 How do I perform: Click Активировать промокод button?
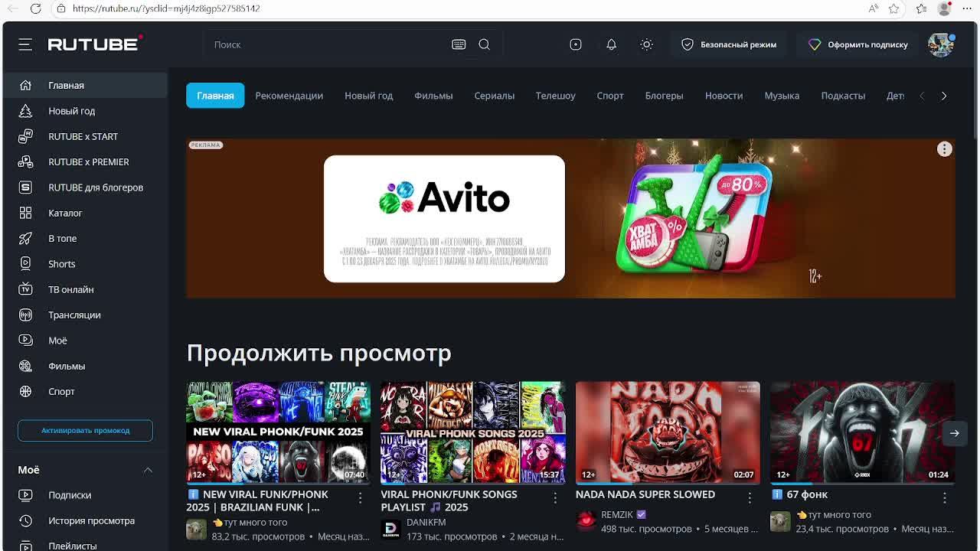click(x=85, y=430)
